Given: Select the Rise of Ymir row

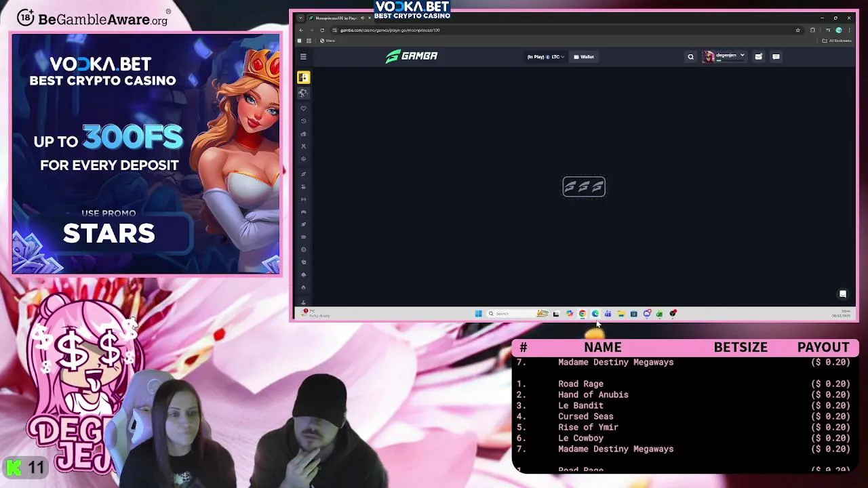Looking at the screenshot, I should (685, 427).
